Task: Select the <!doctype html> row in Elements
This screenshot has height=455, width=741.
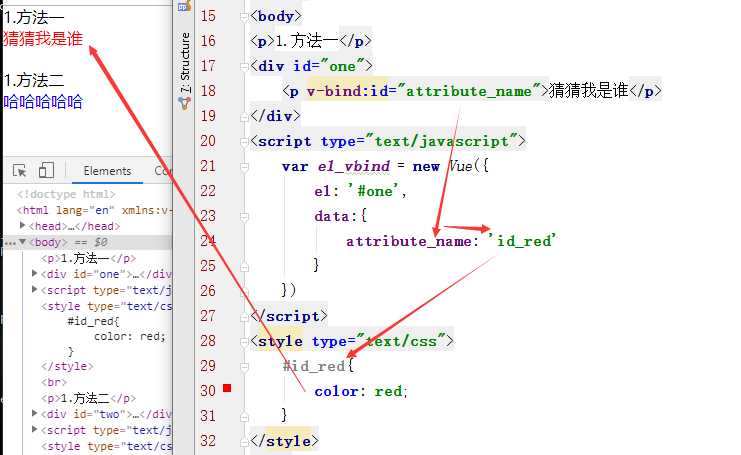Action: click(x=66, y=194)
